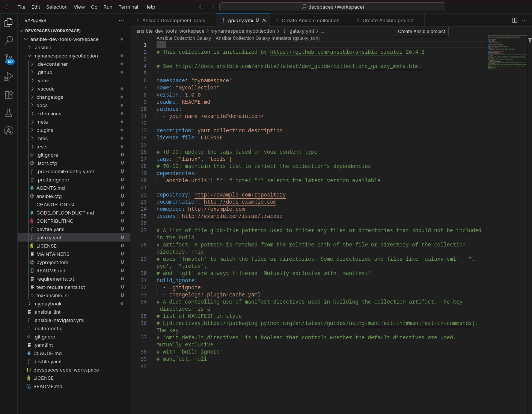Open Source Control with 102 changes
The width and height of the screenshot is (532, 414).
tap(9, 59)
